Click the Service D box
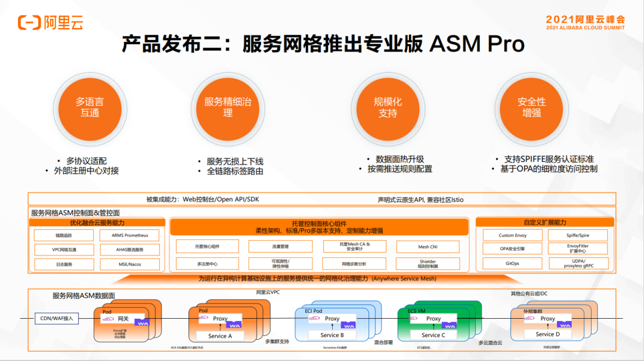 click(547, 334)
